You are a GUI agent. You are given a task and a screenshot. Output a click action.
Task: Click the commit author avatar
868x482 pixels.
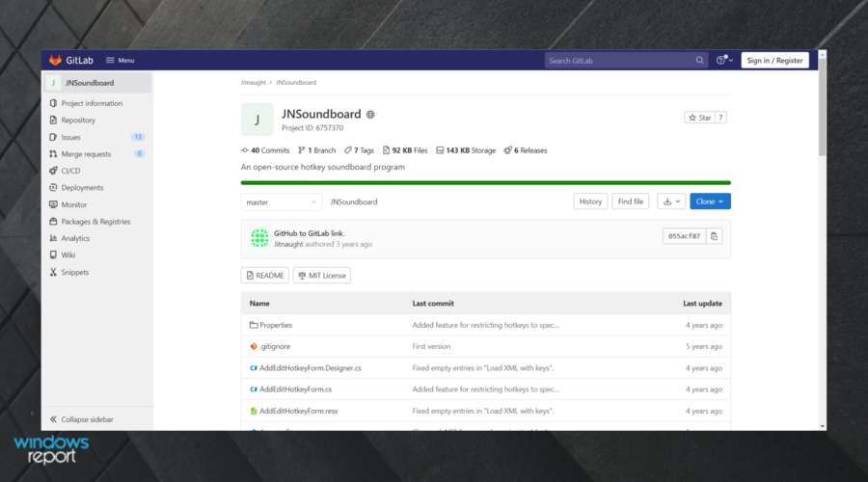[259, 238]
